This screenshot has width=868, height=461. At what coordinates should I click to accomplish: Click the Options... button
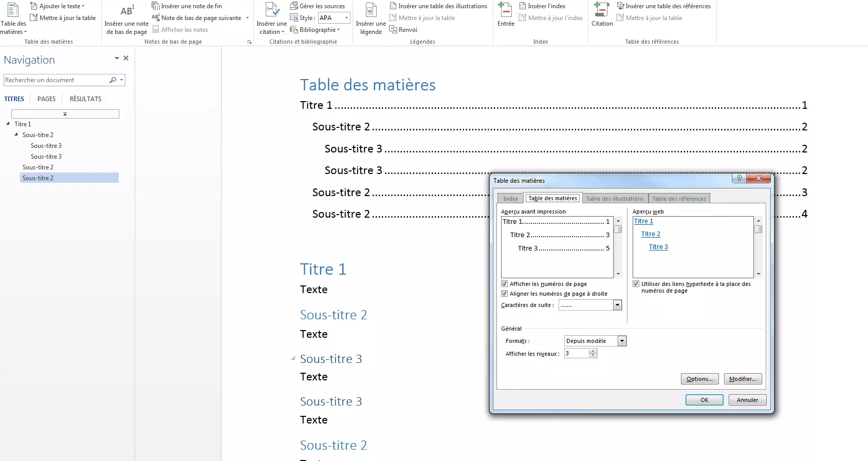(x=699, y=379)
